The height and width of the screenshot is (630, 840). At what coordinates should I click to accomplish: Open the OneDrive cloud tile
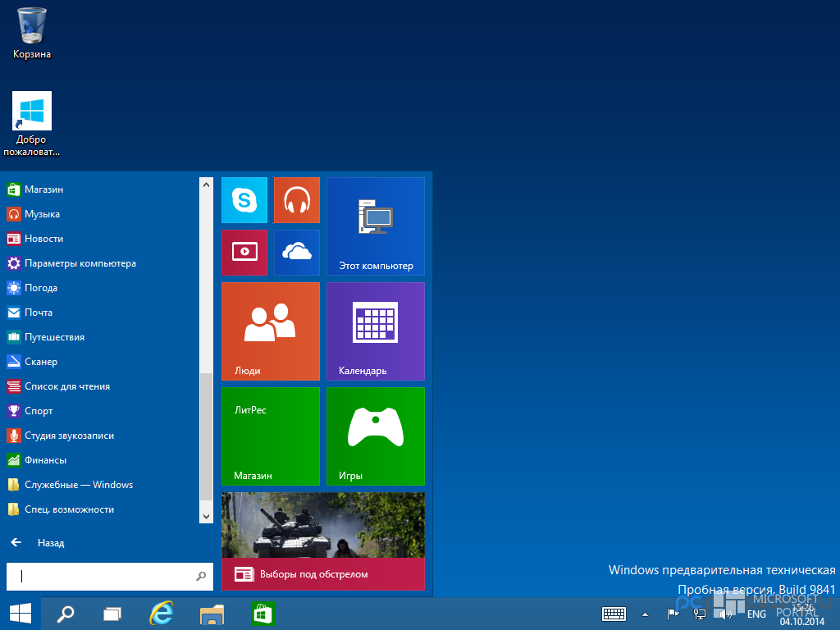tap(297, 253)
